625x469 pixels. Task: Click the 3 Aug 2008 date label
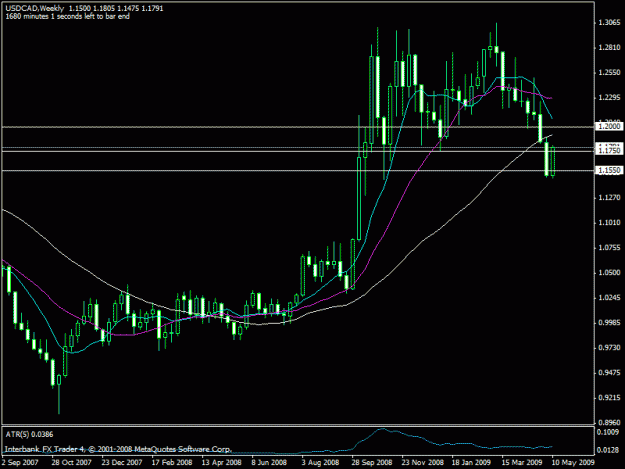(x=320, y=463)
